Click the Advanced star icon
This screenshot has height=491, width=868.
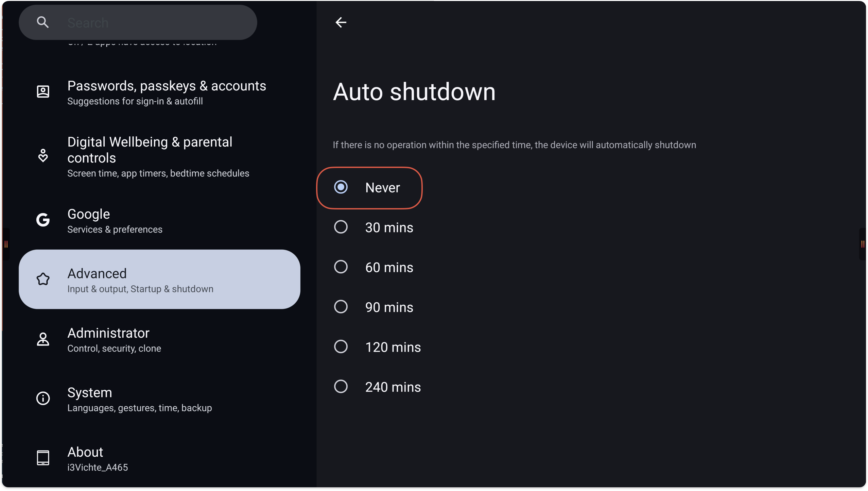(x=43, y=279)
